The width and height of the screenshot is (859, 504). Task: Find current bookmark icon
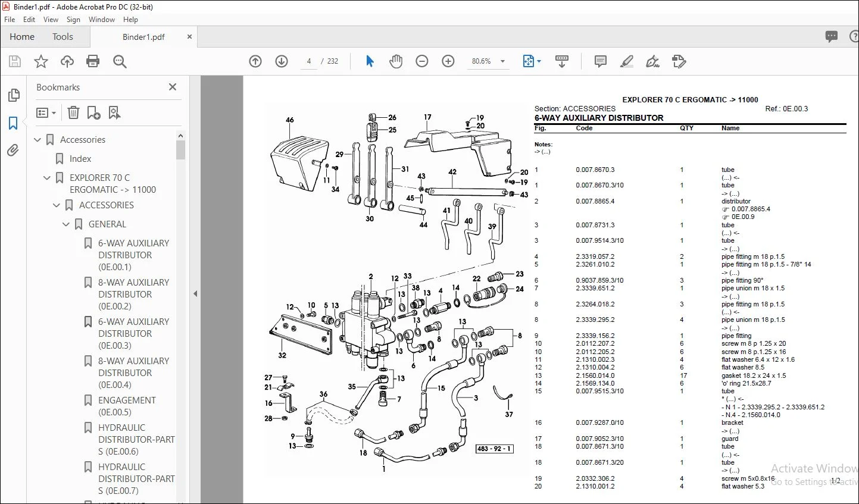click(x=114, y=113)
